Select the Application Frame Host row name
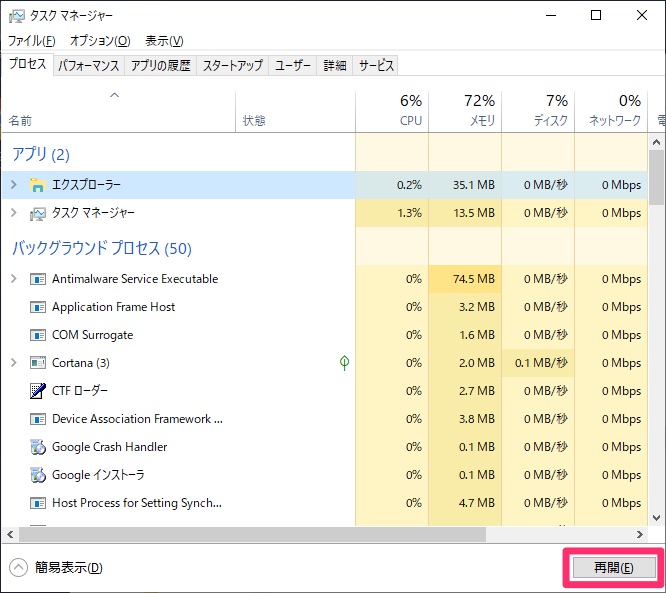 coord(113,307)
